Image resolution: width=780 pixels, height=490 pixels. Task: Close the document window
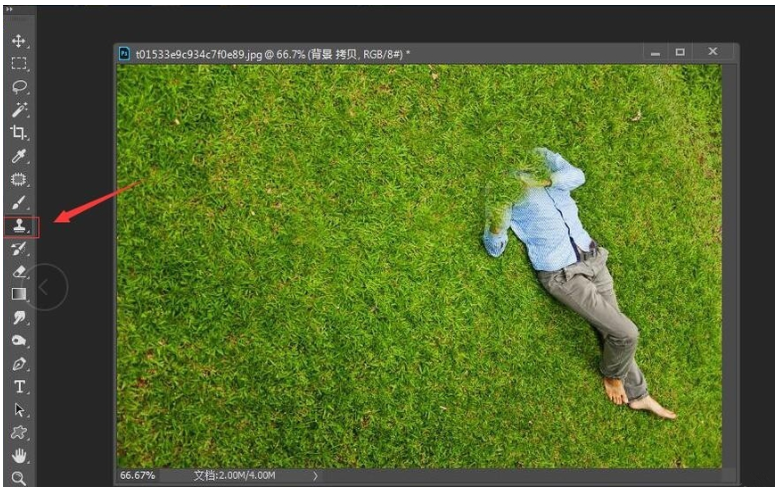(713, 51)
